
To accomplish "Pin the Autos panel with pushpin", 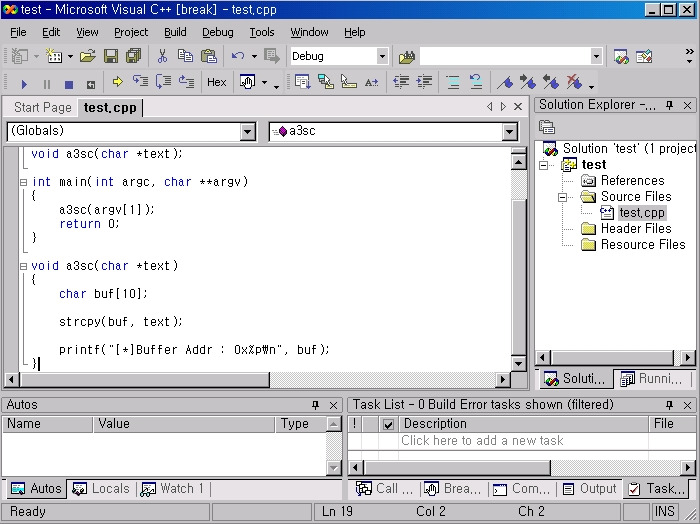I will [x=315, y=405].
